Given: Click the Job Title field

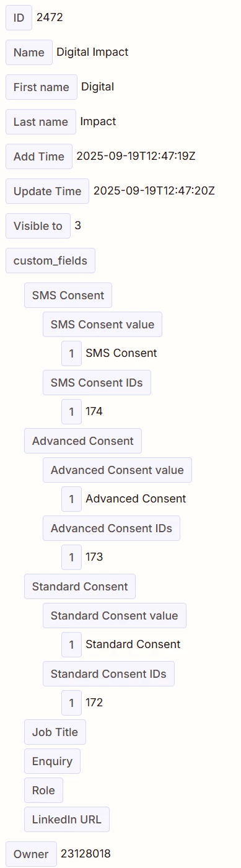Looking at the screenshot, I should [55, 732].
